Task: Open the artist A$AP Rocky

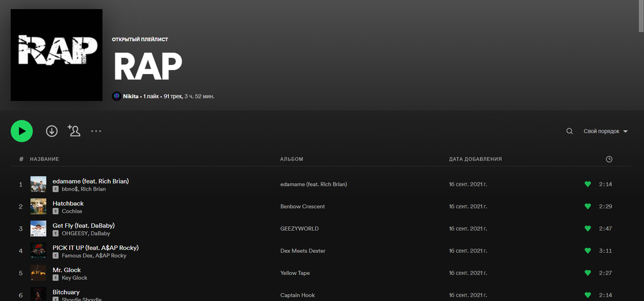Action: click(111, 256)
